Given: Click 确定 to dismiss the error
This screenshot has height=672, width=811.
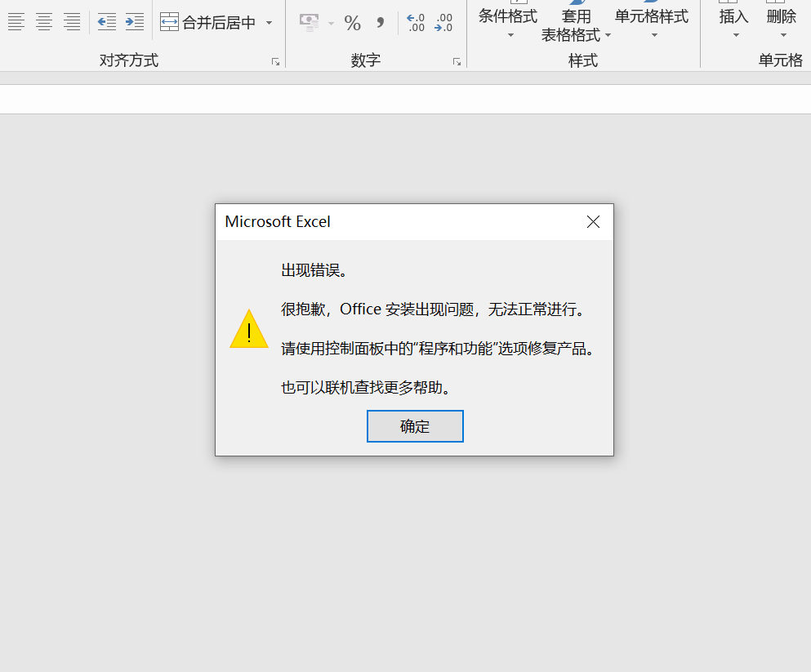Looking at the screenshot, I should pyautogui.click(x=415, y=426).
